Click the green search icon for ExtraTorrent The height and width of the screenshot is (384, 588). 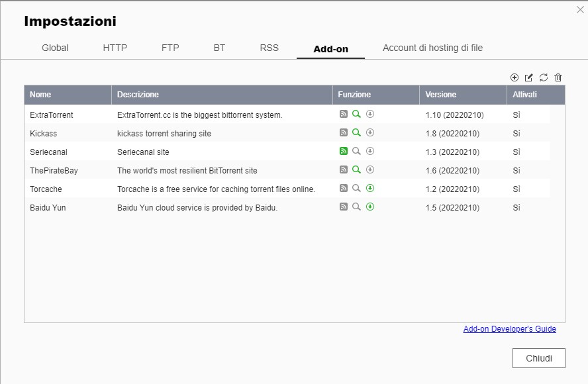pos(356,115)
